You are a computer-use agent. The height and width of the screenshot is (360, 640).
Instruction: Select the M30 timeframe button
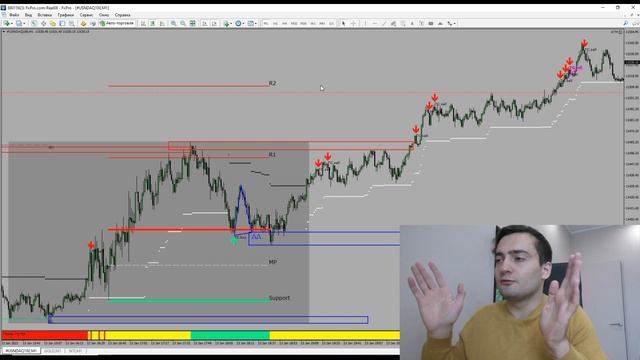coord(294,24)
